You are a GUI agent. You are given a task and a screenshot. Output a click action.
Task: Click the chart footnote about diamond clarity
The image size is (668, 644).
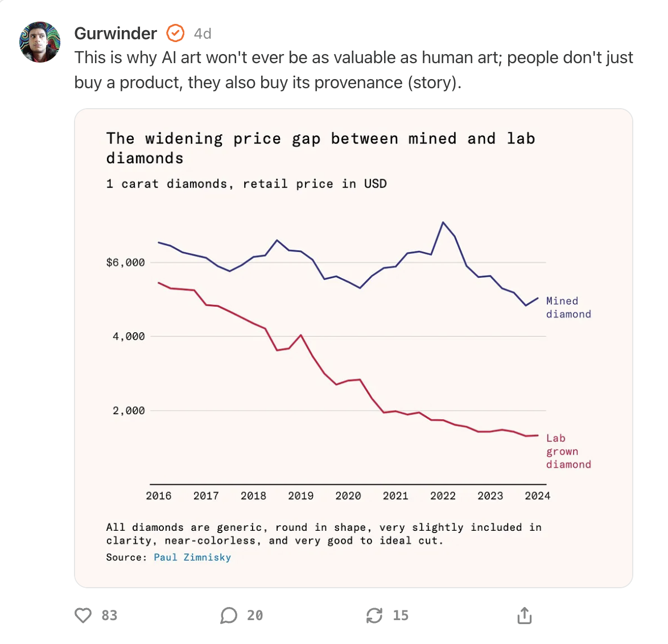pos(323,534)
